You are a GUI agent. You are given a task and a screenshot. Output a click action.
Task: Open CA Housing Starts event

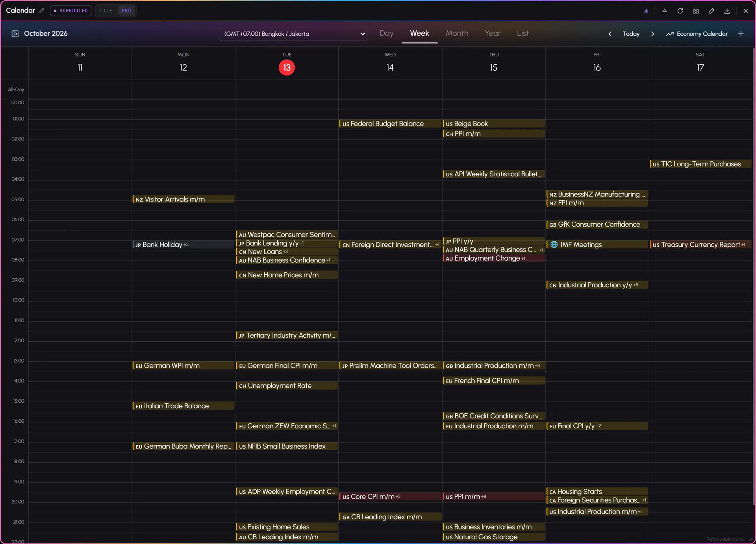point(597,492)
